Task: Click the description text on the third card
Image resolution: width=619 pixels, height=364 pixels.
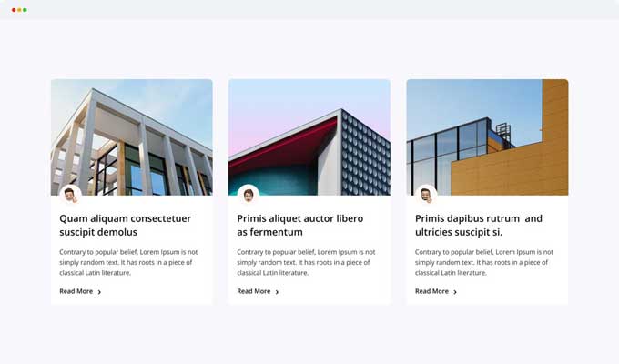Action: pos(484,263)
